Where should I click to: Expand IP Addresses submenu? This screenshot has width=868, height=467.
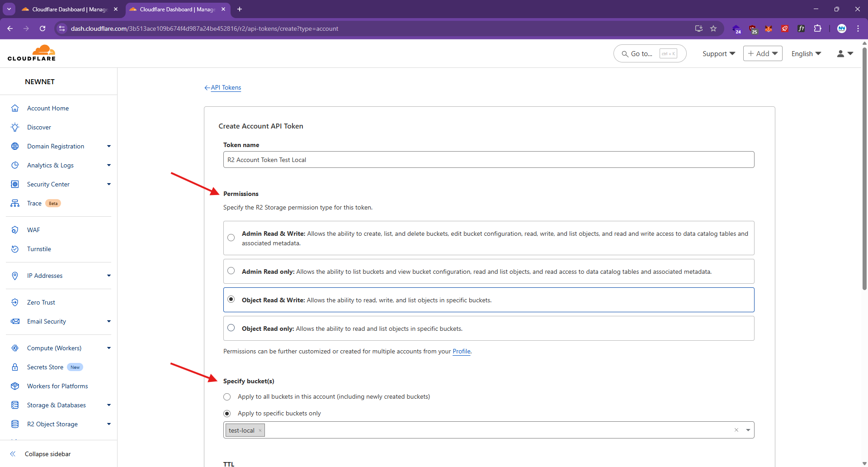pos(109,276)
